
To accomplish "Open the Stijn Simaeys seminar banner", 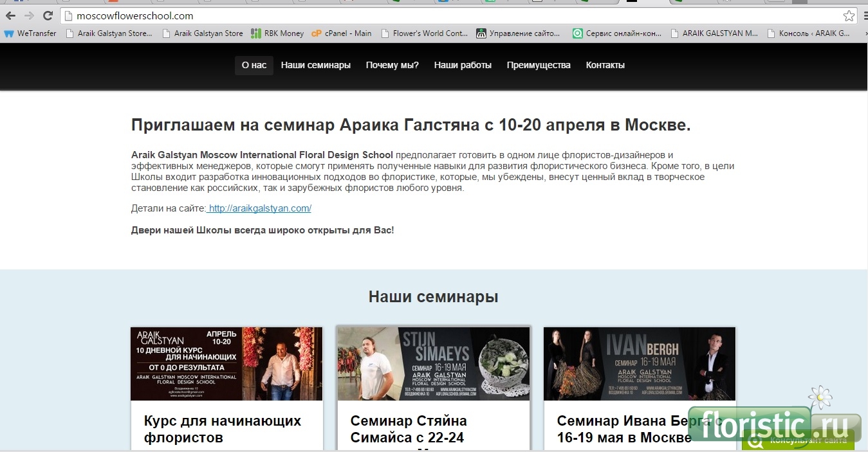I will tap(434, 364).
